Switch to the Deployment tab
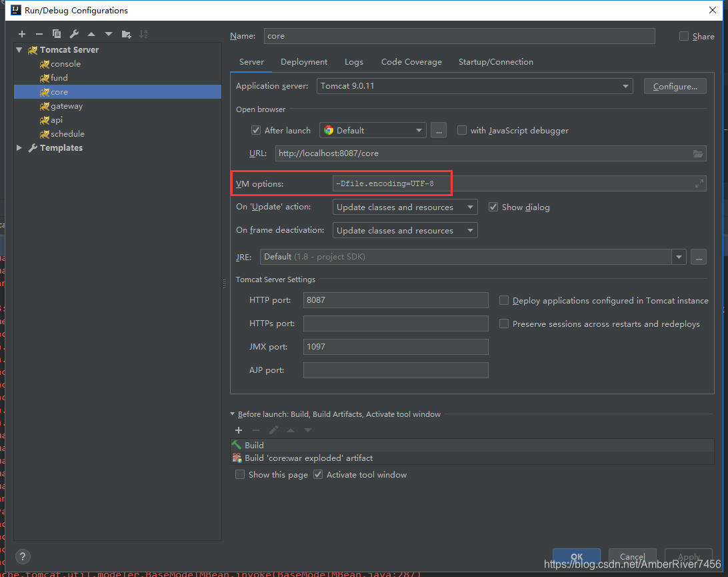728x577 pixels. click(x=303, y=62)
